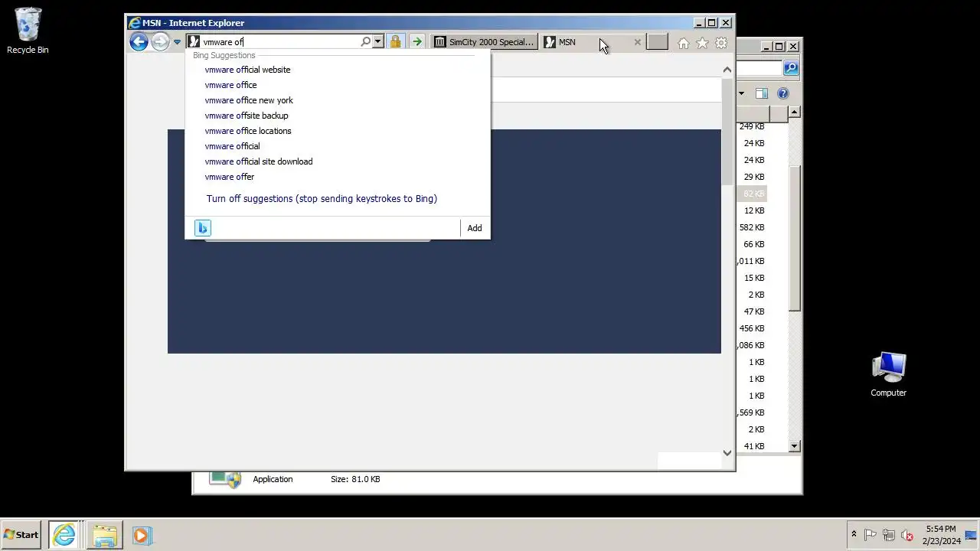Screen dimensions: 980x551
Task: Click Turn off suggestions link
Action: coord(322,199)
